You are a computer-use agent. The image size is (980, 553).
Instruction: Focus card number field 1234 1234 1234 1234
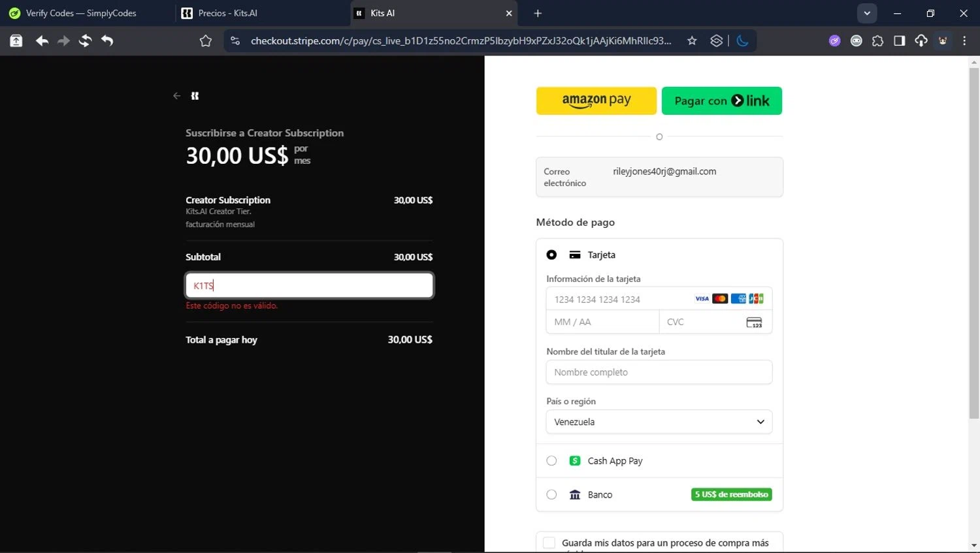click(x=659, y=299)
